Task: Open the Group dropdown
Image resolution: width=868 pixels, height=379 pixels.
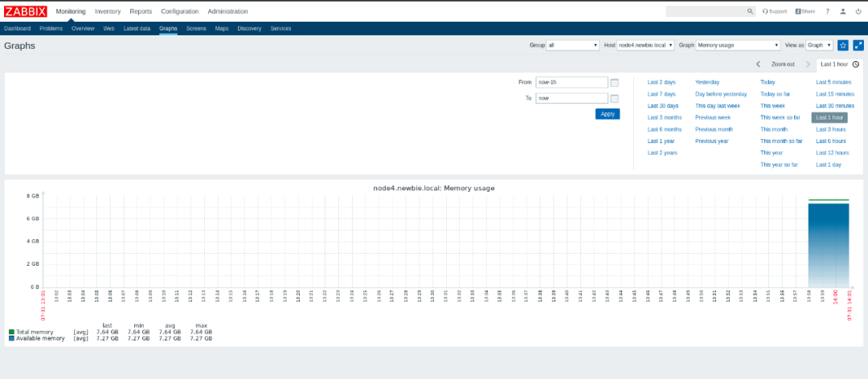Action: point(572,46)
